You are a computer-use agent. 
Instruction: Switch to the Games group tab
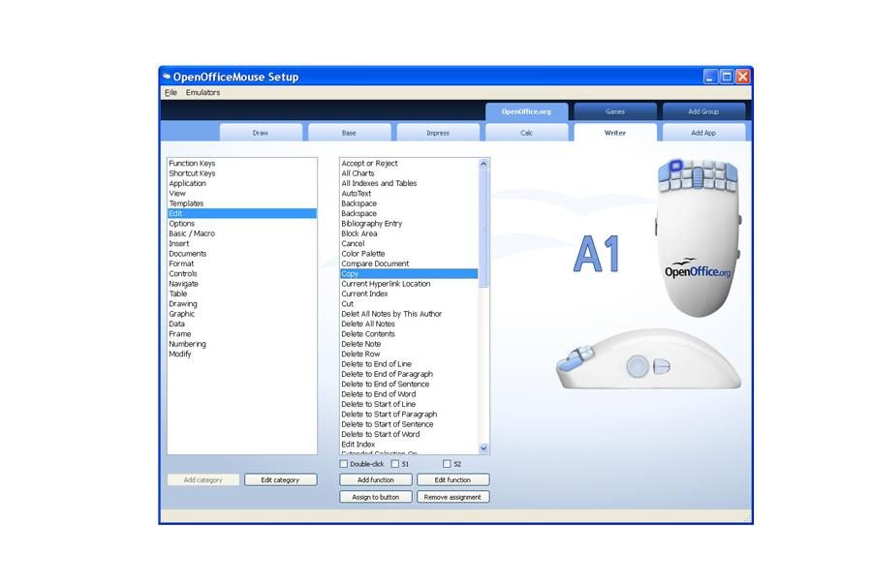pos(615,111)
